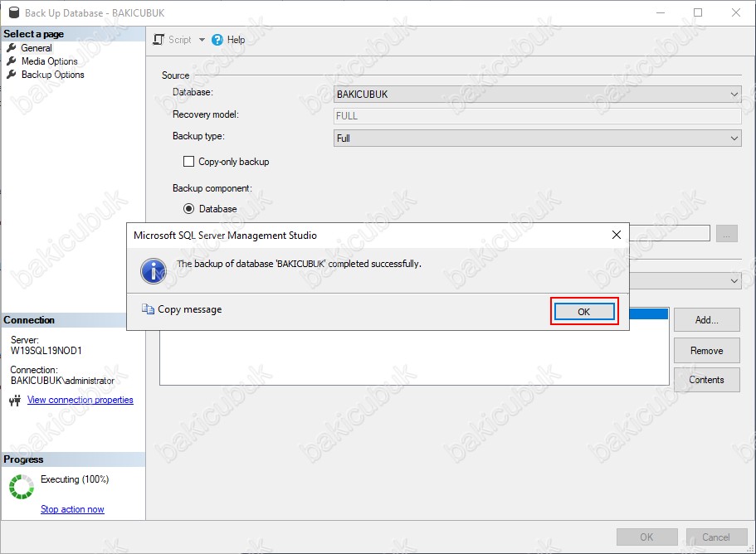Click the database icon in the title bar
The height and width of the screenshot is (554, 756).
14,13
